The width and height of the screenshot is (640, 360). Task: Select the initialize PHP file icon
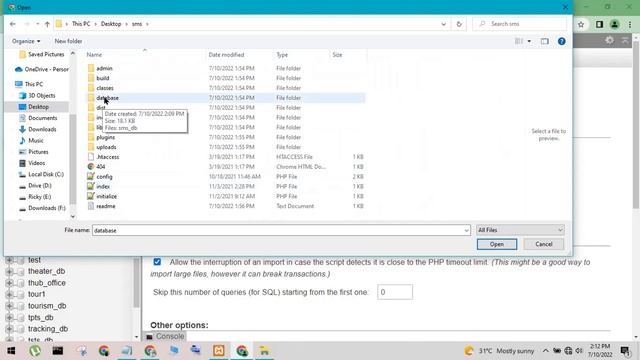pyautogui.click(x=91, y=196)
